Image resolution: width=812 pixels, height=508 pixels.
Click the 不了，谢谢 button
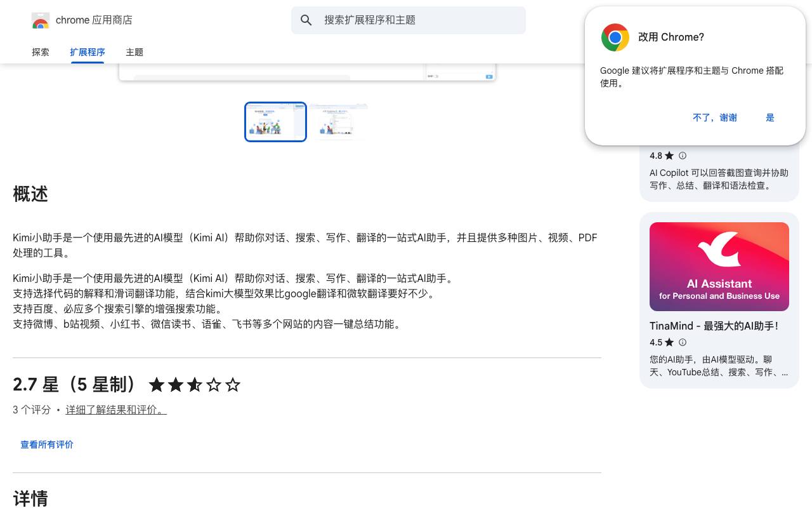[715, 117]
